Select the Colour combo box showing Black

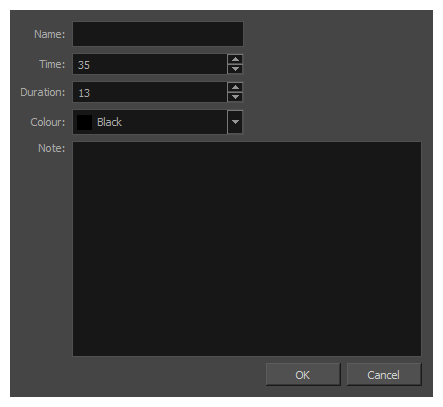158,122
